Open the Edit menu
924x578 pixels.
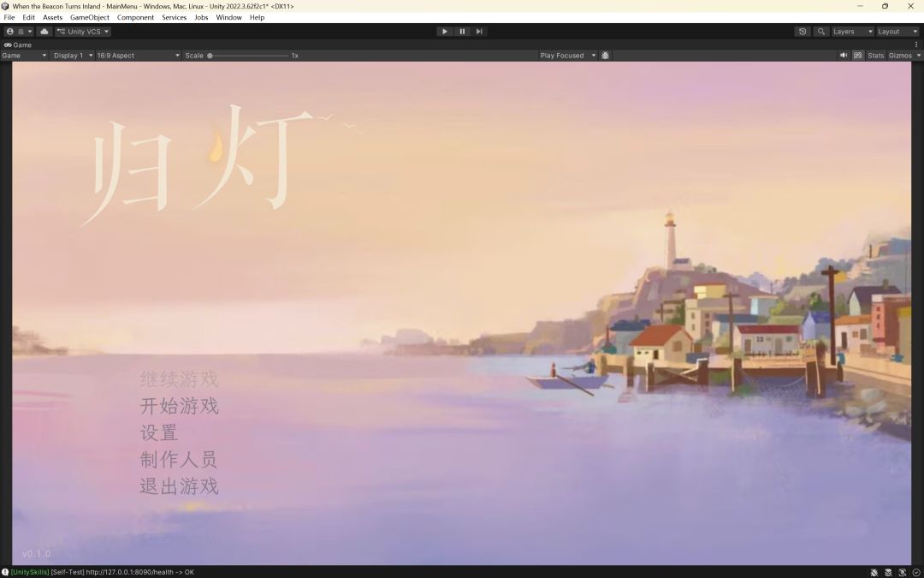(x=28, y=18)
